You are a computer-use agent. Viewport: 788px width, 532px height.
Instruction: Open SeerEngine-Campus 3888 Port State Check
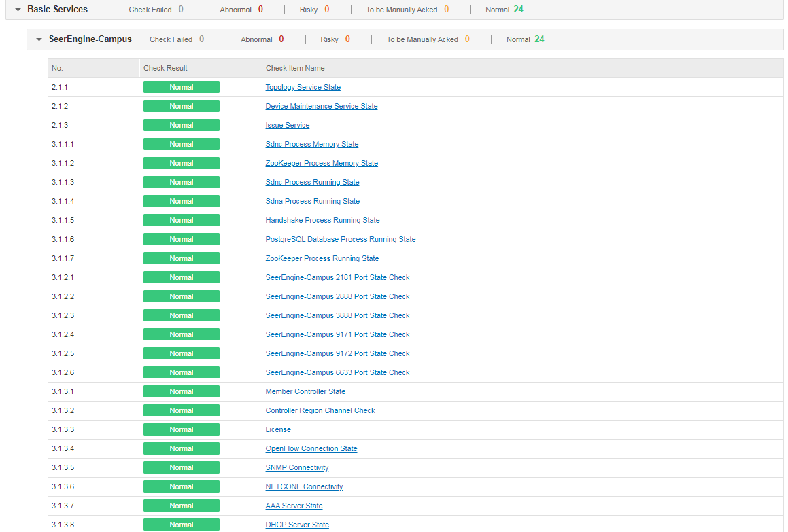click(338, 315)
